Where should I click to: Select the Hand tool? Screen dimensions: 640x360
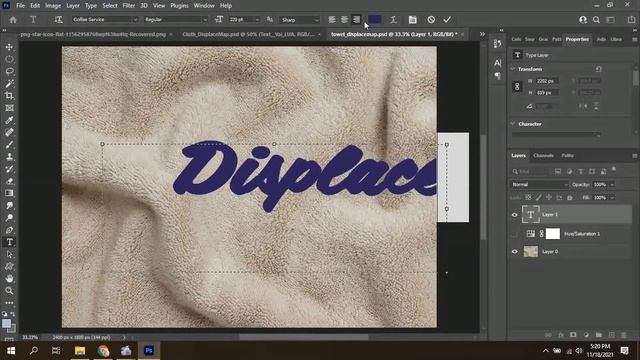tap(9, 279)
